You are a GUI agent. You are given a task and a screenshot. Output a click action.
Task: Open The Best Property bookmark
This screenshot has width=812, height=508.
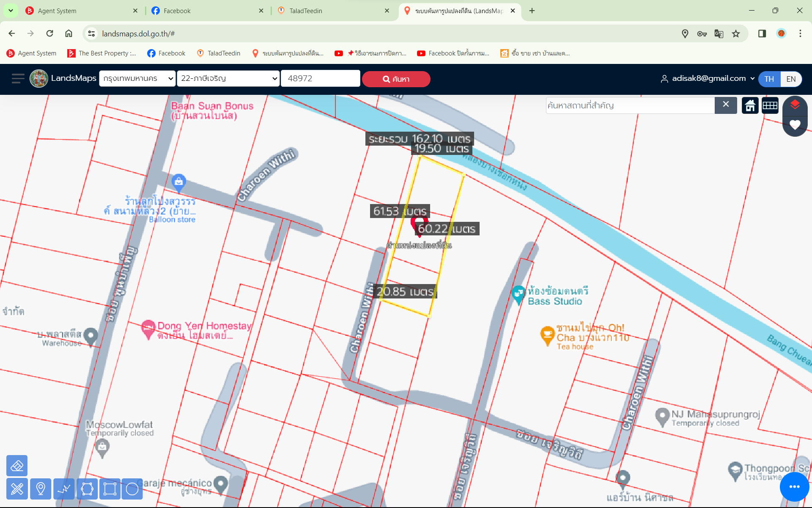[x=102, y=53]
